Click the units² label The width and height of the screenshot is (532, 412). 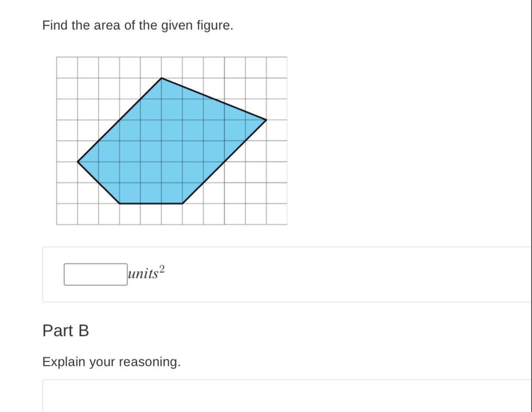[x=146, y=273]
